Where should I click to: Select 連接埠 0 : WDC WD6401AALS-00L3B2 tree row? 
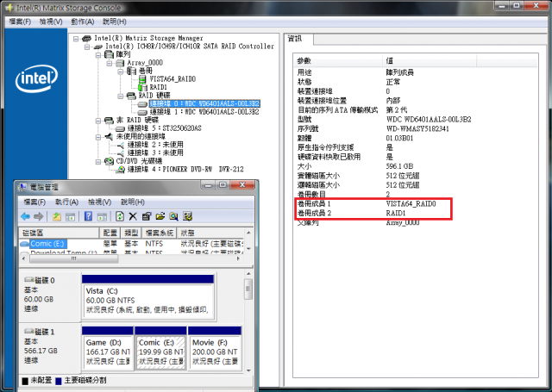click(x=204, y=103)
